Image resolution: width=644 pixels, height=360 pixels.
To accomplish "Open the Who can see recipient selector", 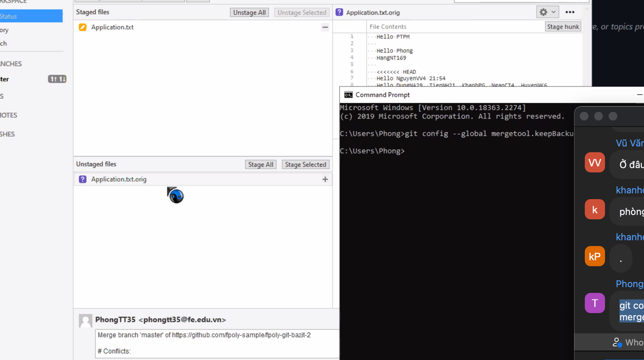I will click(628, 342).
